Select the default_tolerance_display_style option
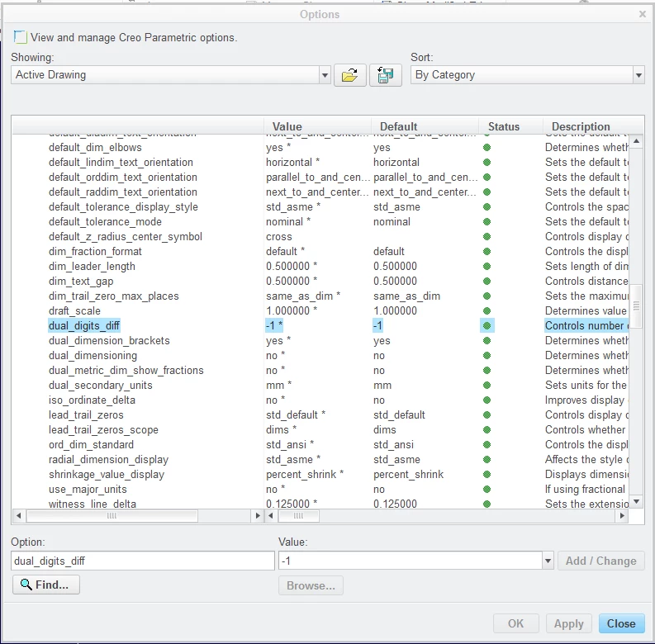 pyautogui.click(x=123, y=207)
